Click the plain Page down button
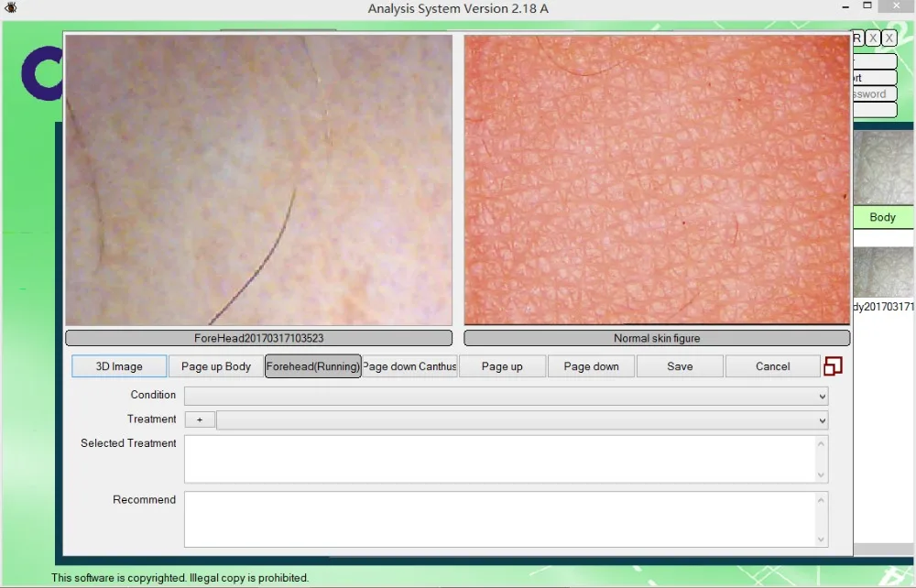Screen dimensions: 916x588 (x=591, y=366)
